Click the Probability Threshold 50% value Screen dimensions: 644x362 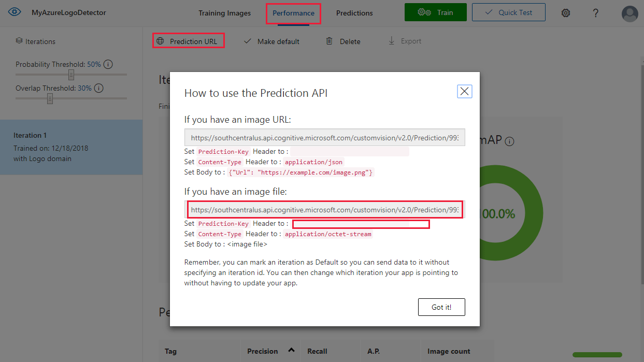click(94, 64)
